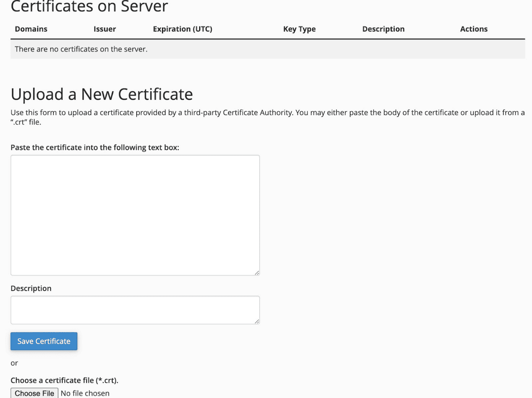Click the Upload a New Certificate heading
The height and width of the screenshot is (398, 532).
pos(102,94)
